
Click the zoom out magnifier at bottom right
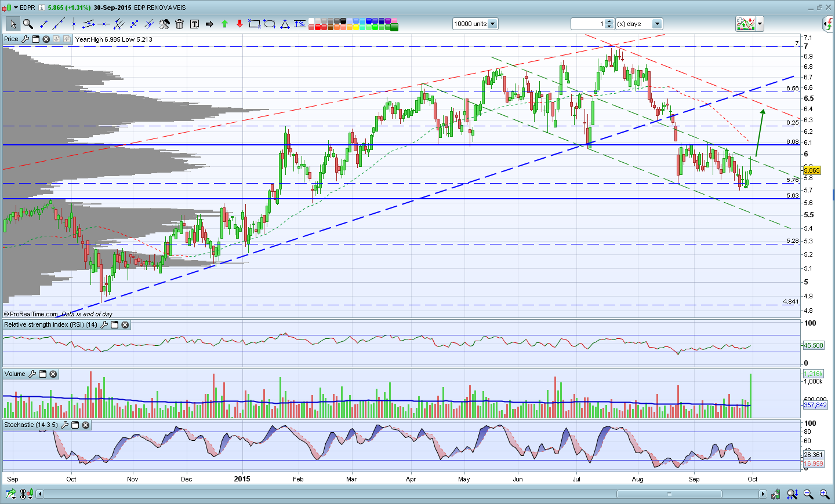coord(808,494)
